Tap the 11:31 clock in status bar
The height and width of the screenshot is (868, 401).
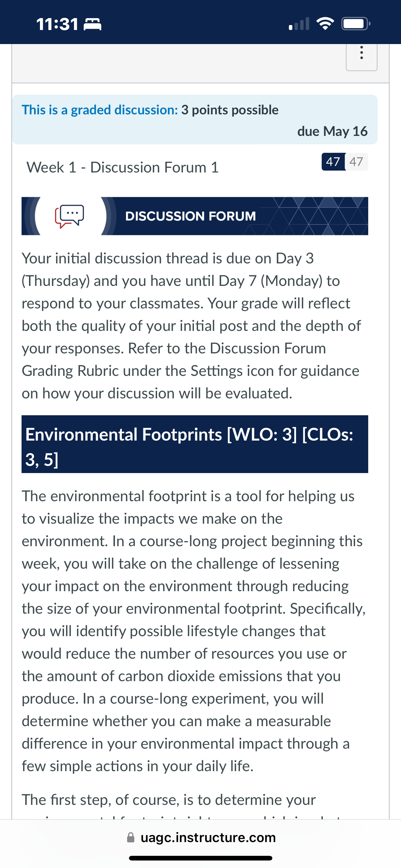tap(57, 24)
